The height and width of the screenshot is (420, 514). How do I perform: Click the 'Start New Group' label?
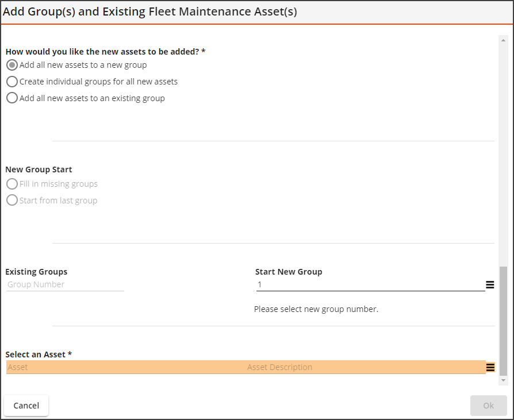point(289,272)
